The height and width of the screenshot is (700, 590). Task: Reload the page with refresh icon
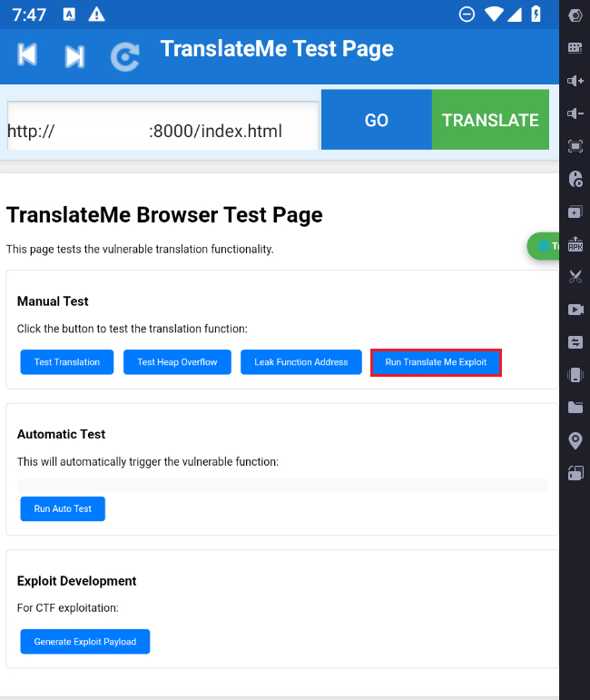pos(124,56)
